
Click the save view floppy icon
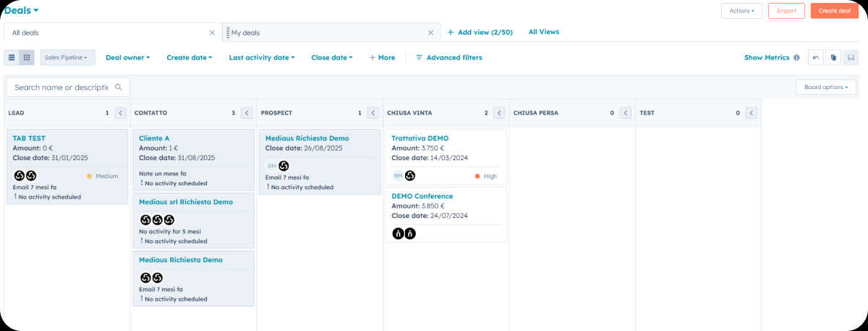click(851, 57)
